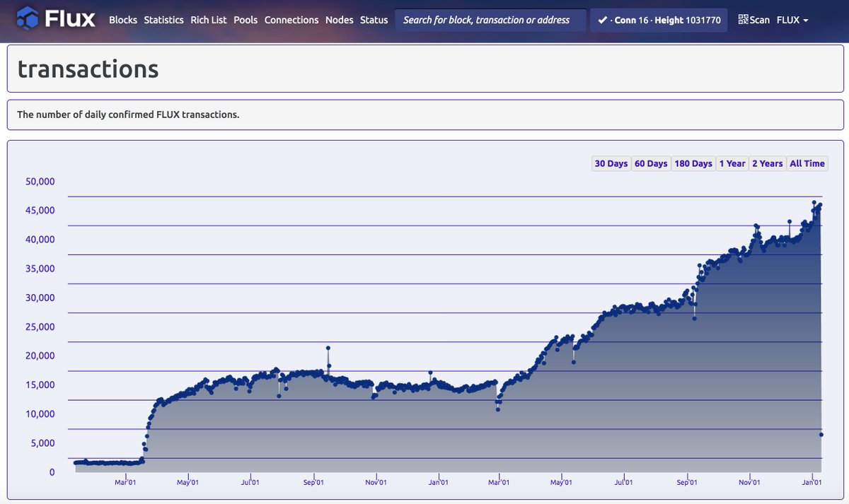
Task: Click the spike data point above 20,000
Action: tap(328, 348)
